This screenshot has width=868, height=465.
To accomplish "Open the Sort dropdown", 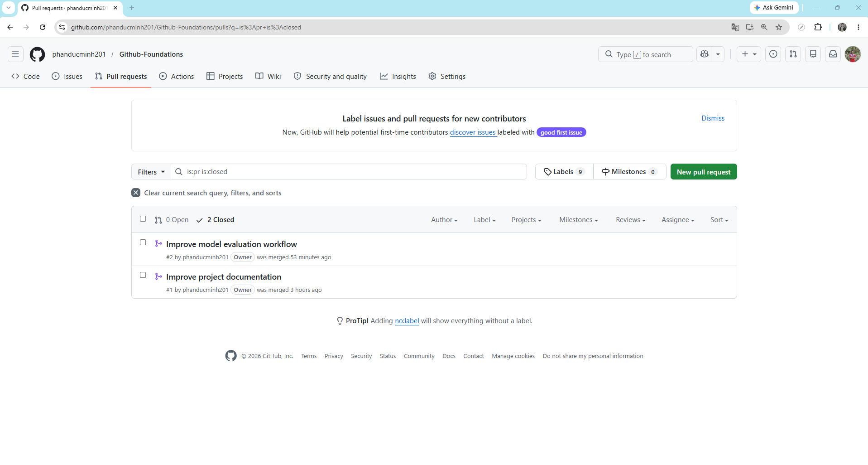I will [719, 220].
